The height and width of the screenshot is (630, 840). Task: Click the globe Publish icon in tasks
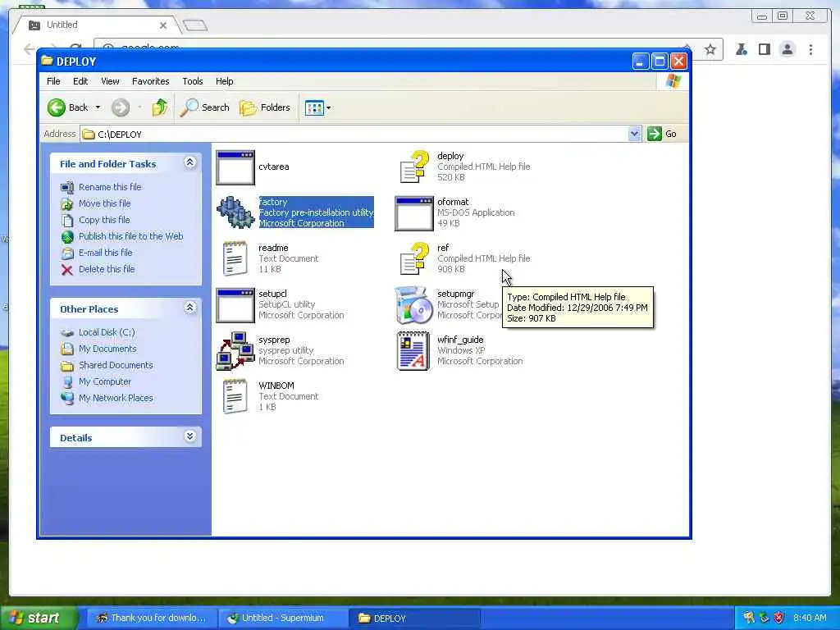click(x=67, y=236)
